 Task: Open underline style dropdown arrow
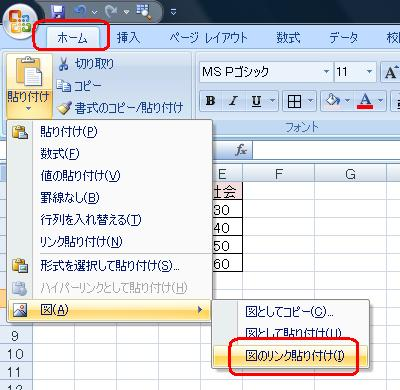coord(273,101)
